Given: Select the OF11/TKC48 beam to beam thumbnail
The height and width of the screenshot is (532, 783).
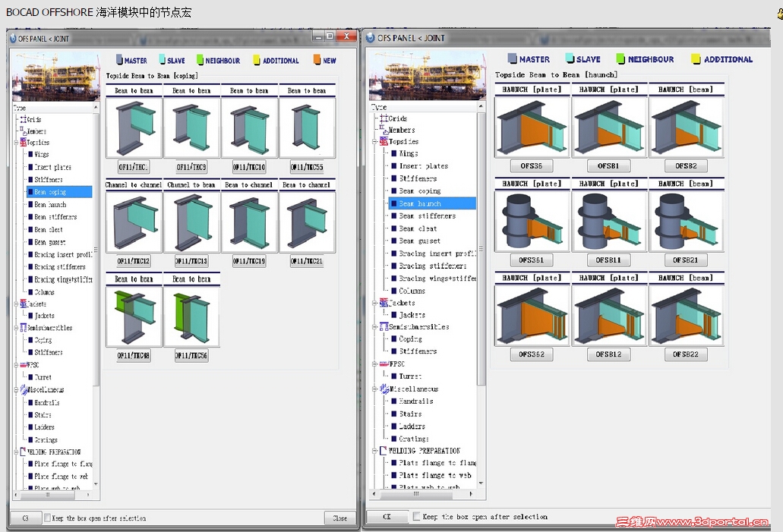Looking at the screenshot, I should (134, 316).
